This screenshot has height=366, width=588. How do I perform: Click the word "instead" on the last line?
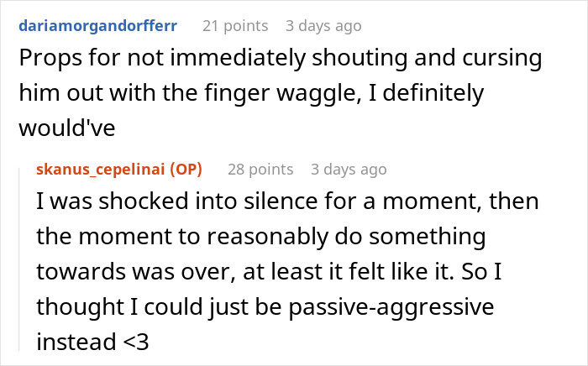click(x=76, y=342)
